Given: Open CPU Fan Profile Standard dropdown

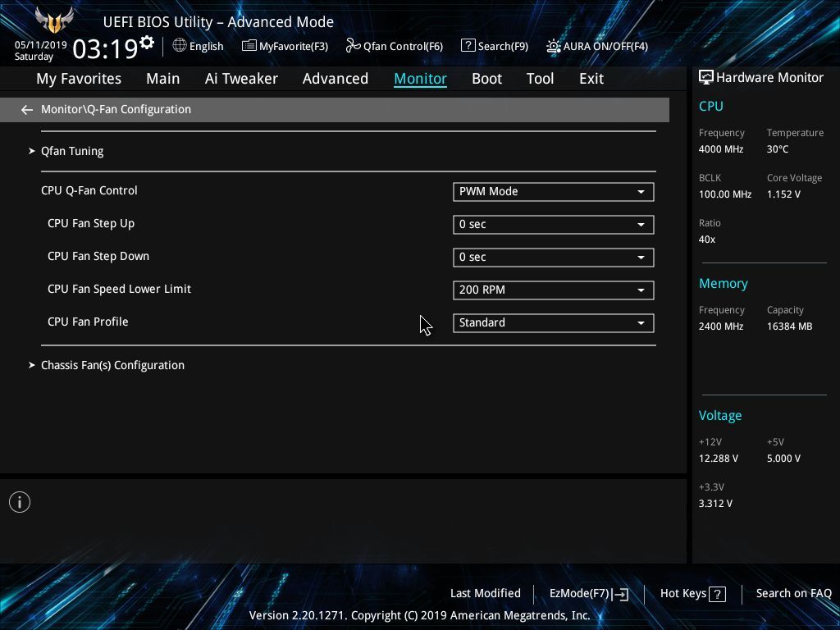Looking at the screenshot, I should 554,322.
